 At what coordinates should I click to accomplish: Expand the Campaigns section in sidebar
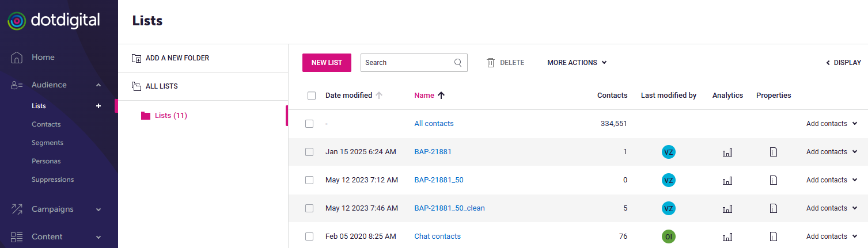(58, 209)
